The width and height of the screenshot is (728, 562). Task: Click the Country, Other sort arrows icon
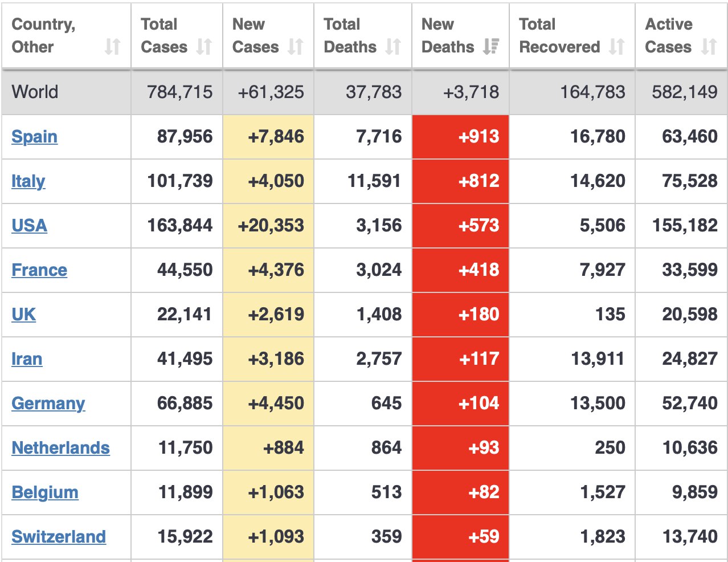[112, 47]
